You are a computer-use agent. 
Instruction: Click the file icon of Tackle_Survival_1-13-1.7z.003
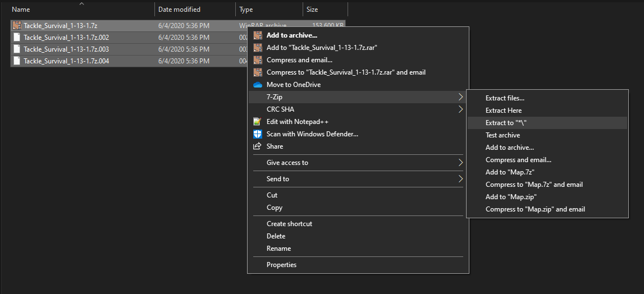[17, 49]
